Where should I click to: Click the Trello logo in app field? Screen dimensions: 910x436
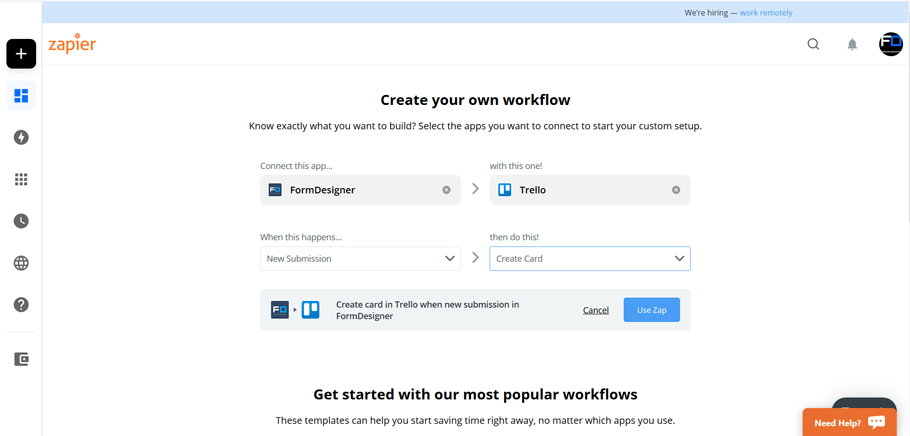(505, 190)
